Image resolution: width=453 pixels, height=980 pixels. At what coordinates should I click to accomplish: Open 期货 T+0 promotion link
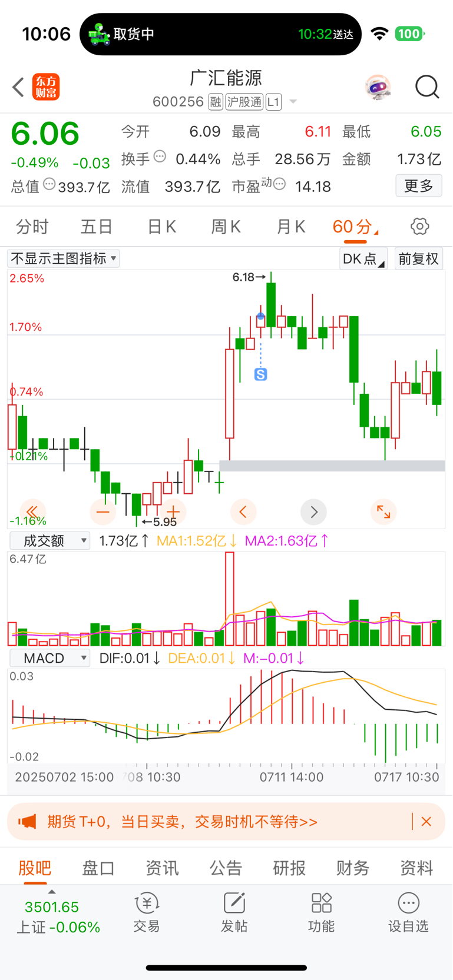point(183,822)
